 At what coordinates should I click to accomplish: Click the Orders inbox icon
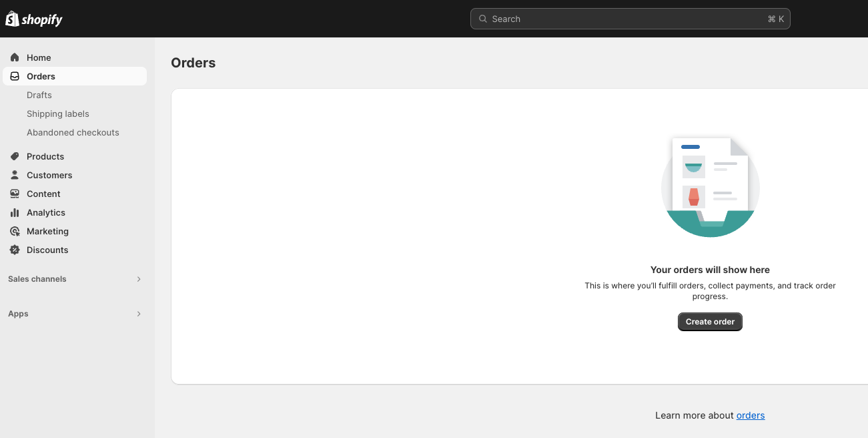15,76
